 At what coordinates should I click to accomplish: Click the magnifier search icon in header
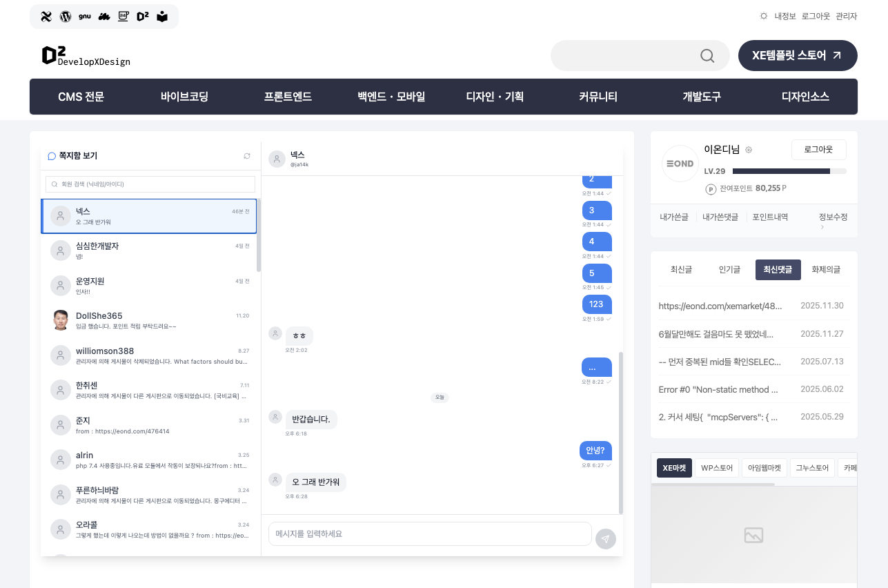[707, 56]
